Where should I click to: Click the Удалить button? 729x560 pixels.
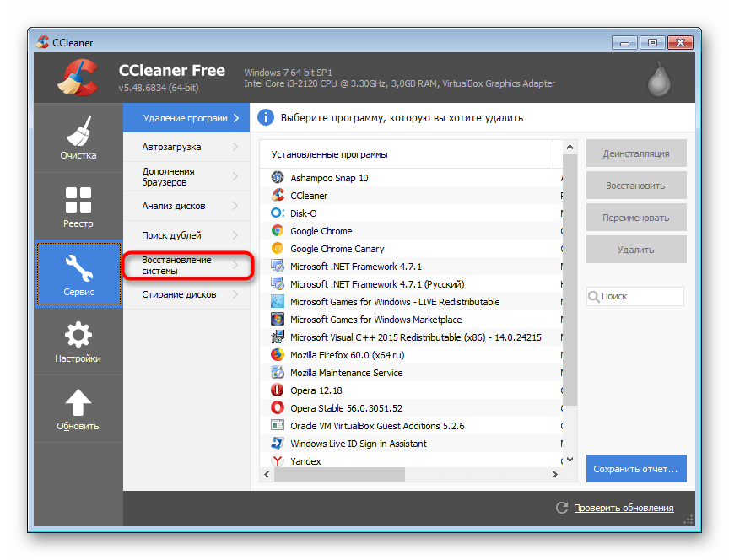(x=636, y=250)
